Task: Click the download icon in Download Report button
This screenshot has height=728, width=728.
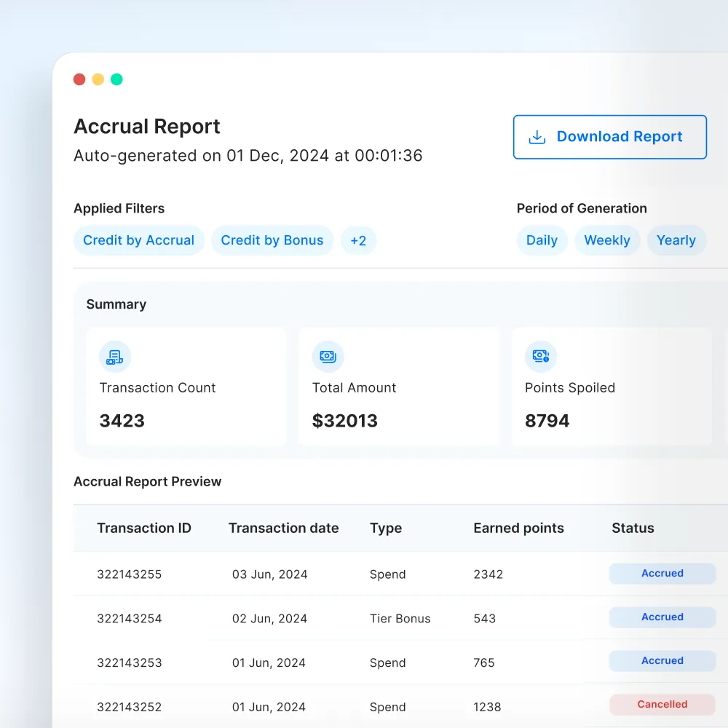Action: 537,137
